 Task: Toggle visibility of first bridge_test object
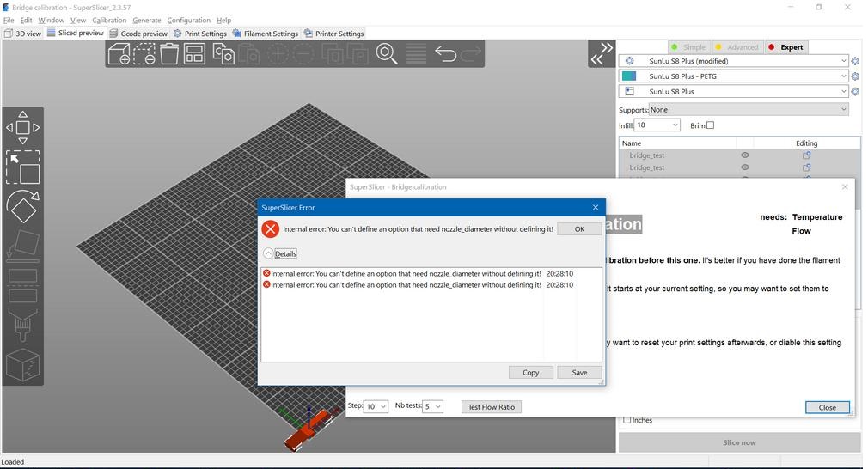[x=745, y=155]
